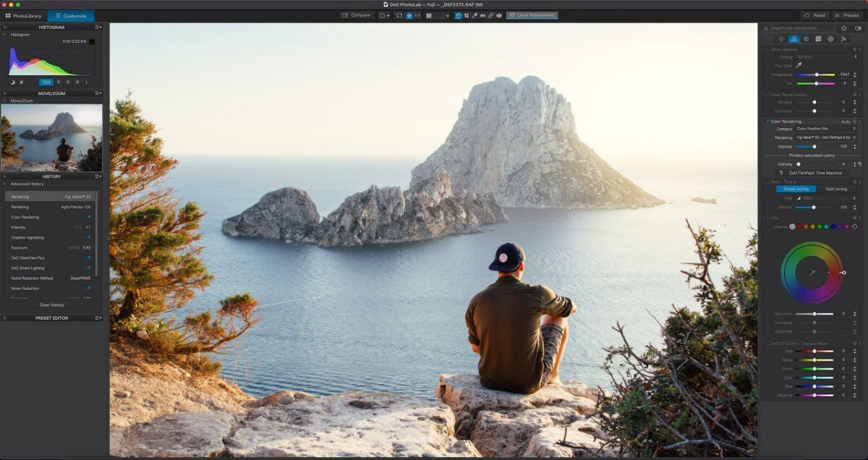Open the Color corrections tab
Viewport: 868px width, 460px height.
click(793, 39)
